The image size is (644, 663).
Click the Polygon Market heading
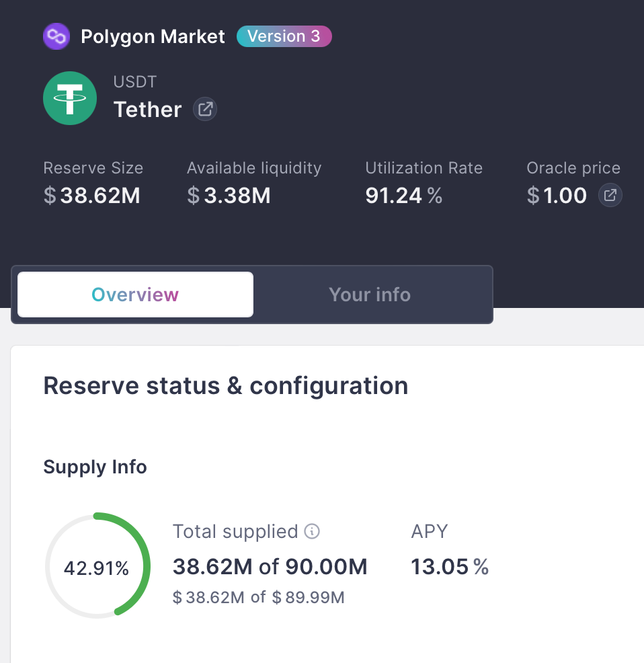pos(153,36)
